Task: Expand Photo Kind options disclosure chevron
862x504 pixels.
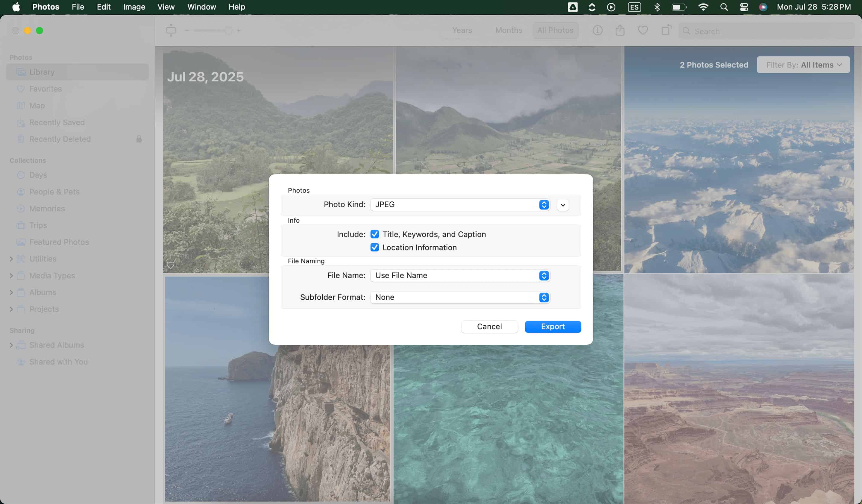Action: (x=563, y=205)
